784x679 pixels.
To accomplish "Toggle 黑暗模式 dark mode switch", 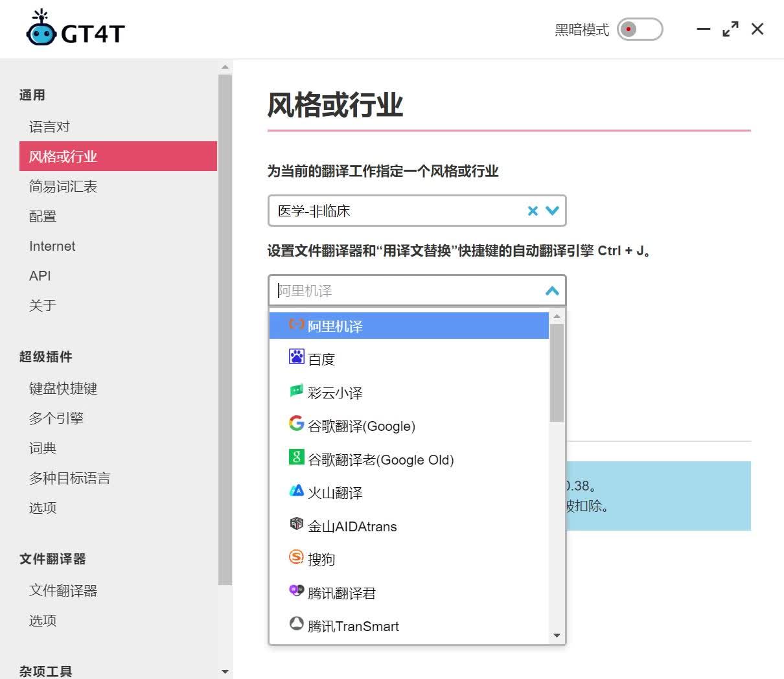I will click(640, 30).
